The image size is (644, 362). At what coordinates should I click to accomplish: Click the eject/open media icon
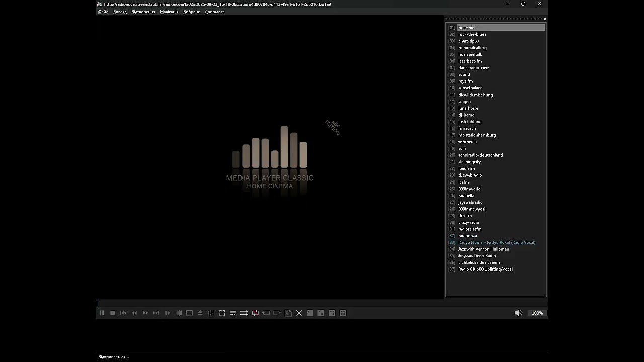(x=200, y=313)
